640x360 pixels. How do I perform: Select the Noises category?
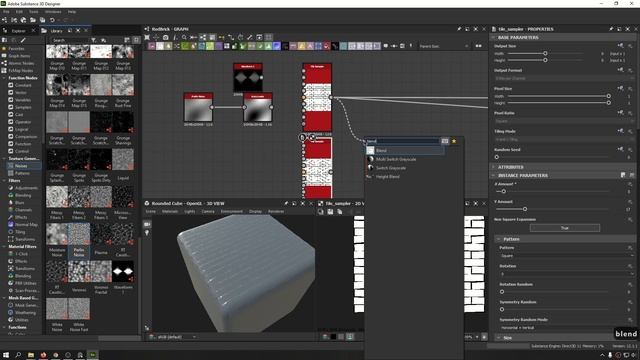(21, 166)
